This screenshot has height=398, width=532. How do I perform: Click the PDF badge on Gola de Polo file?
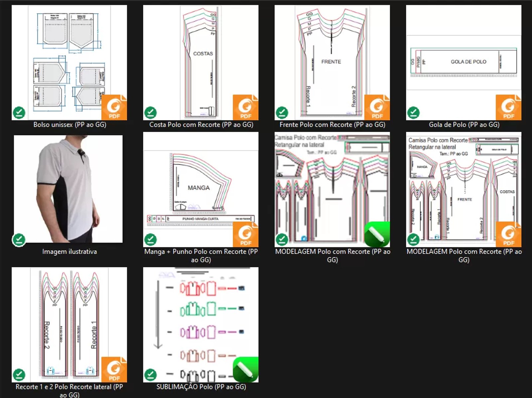(x=508, y=107)
